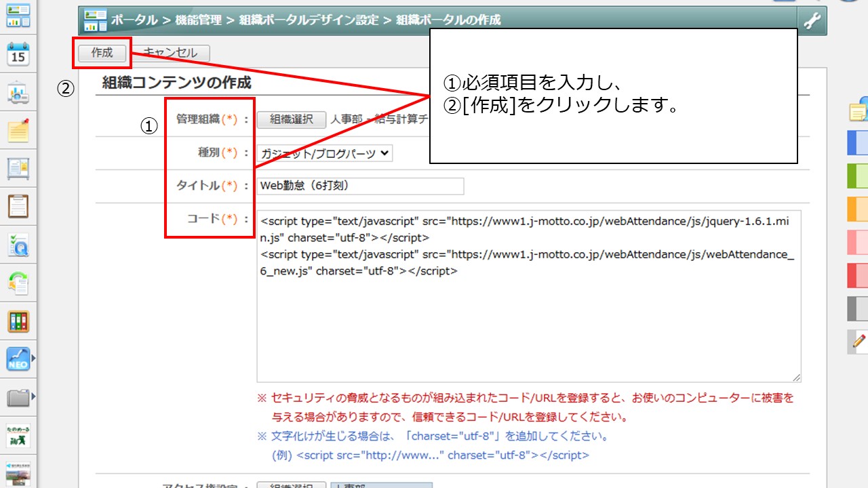Click the pencil edit icon on right
868x488 pixels.
click(859, 341)
